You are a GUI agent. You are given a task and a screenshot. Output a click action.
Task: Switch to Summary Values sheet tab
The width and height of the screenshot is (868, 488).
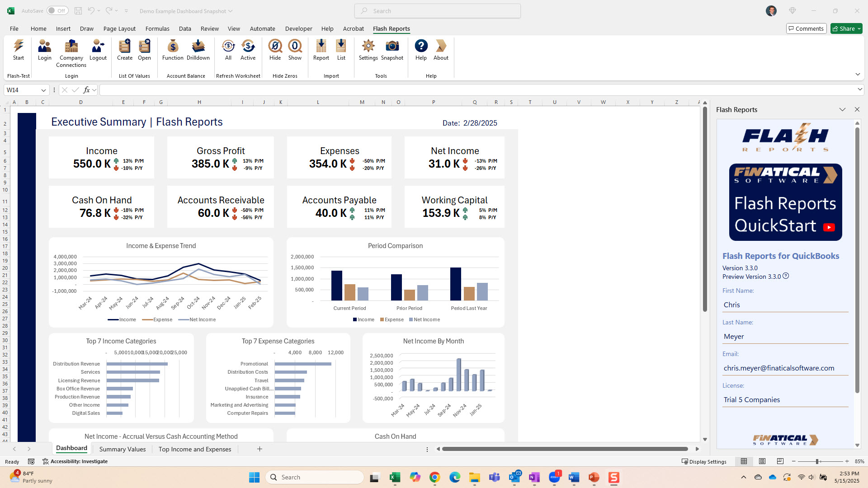point(123,449)
